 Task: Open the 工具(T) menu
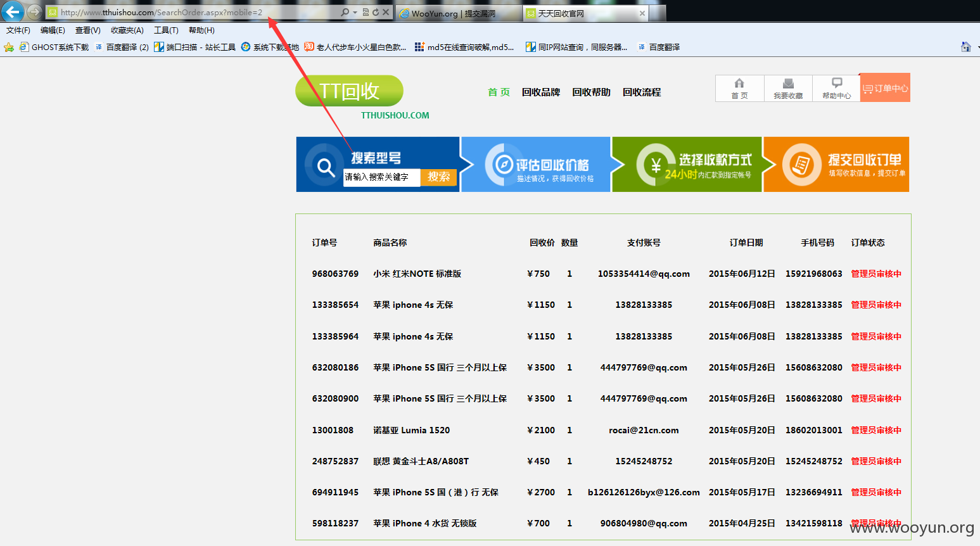(166, 30)
